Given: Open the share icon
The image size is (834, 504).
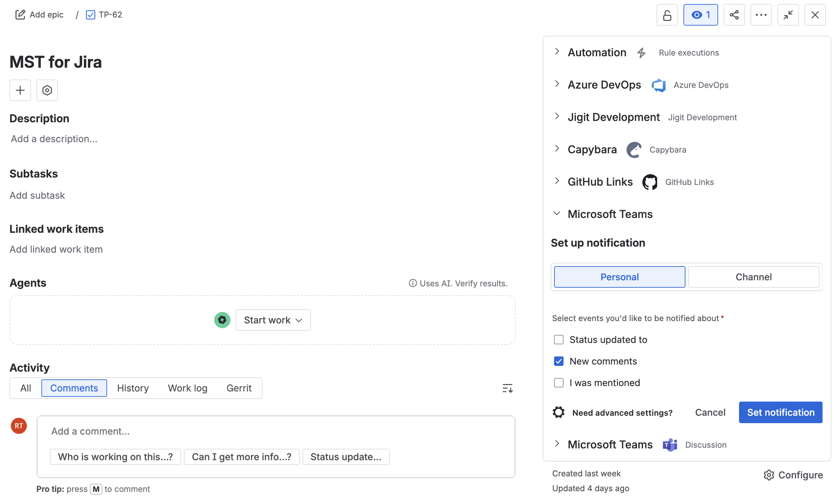Looking at the screenshot, I should point(734,15).
